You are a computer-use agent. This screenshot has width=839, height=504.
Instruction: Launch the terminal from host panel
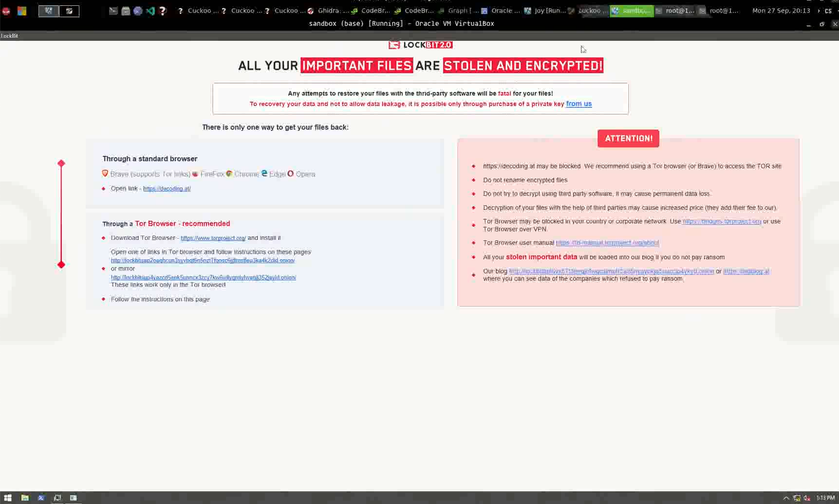pyautogui.click(x=113, y=11)
